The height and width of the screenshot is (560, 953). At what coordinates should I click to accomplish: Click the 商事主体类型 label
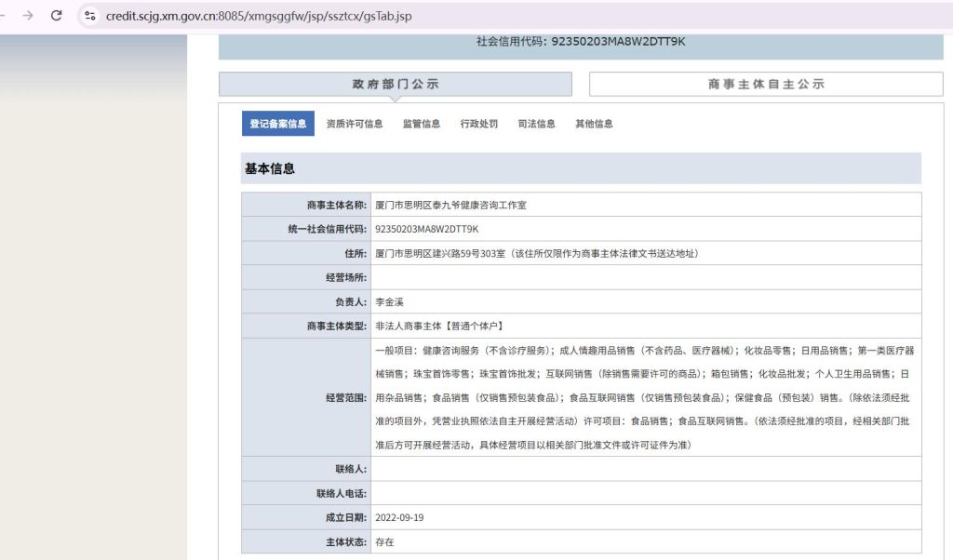click(x=336, y=327)
